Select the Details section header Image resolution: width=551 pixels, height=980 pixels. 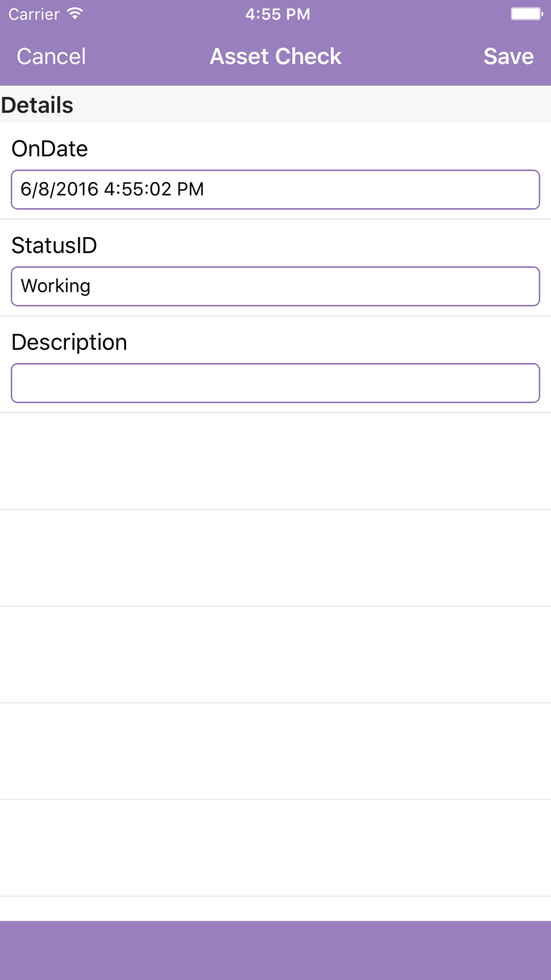[x=38, y=106]
